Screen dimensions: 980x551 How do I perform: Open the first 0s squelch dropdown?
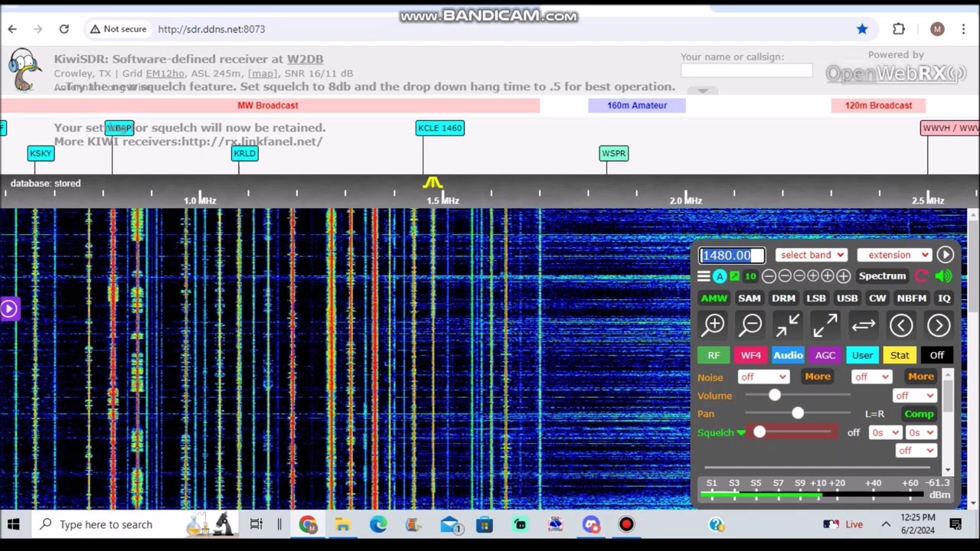point(884,432)
